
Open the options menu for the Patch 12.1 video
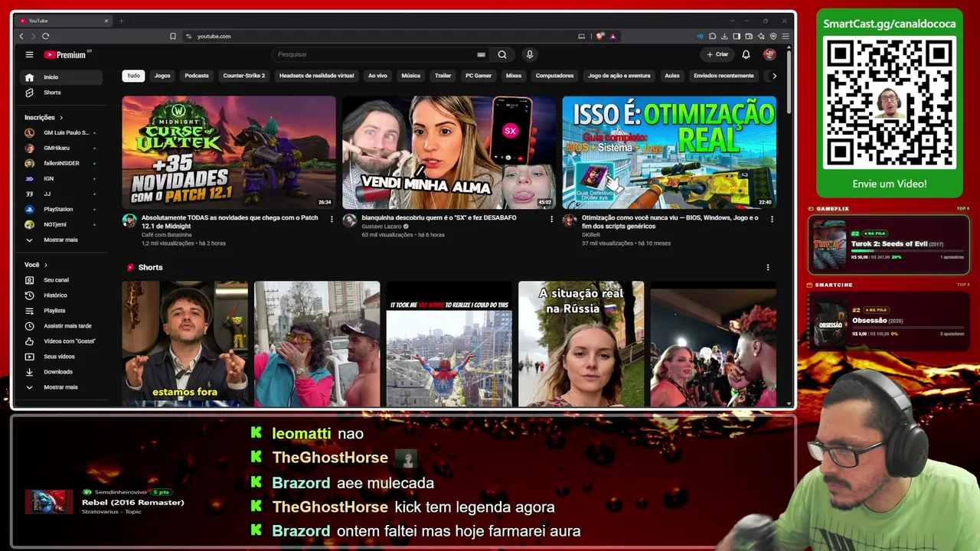coord(332,219)
